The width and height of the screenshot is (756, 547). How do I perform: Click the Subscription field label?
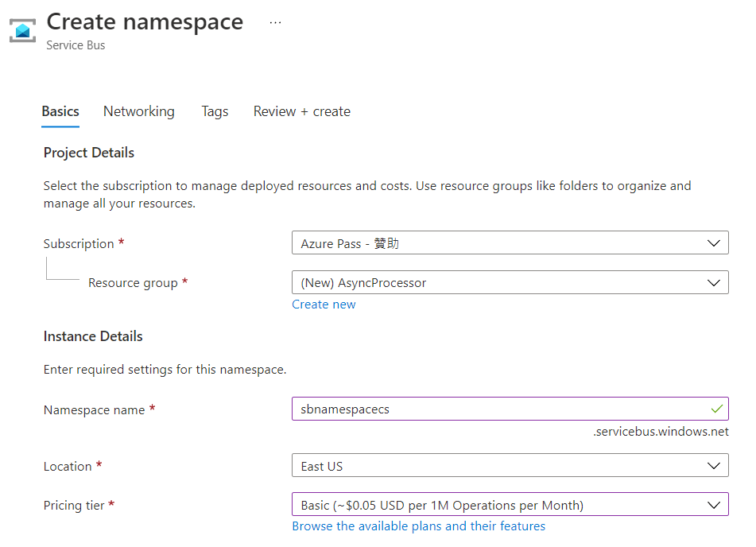click(x=79, y=244)
